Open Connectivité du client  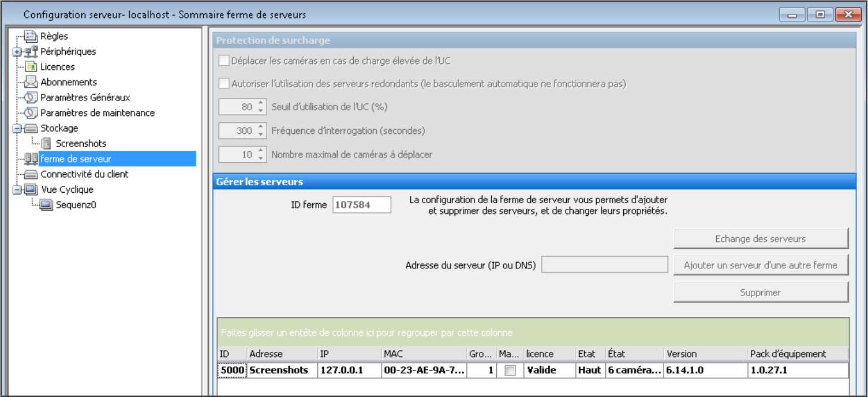[84, 174]
